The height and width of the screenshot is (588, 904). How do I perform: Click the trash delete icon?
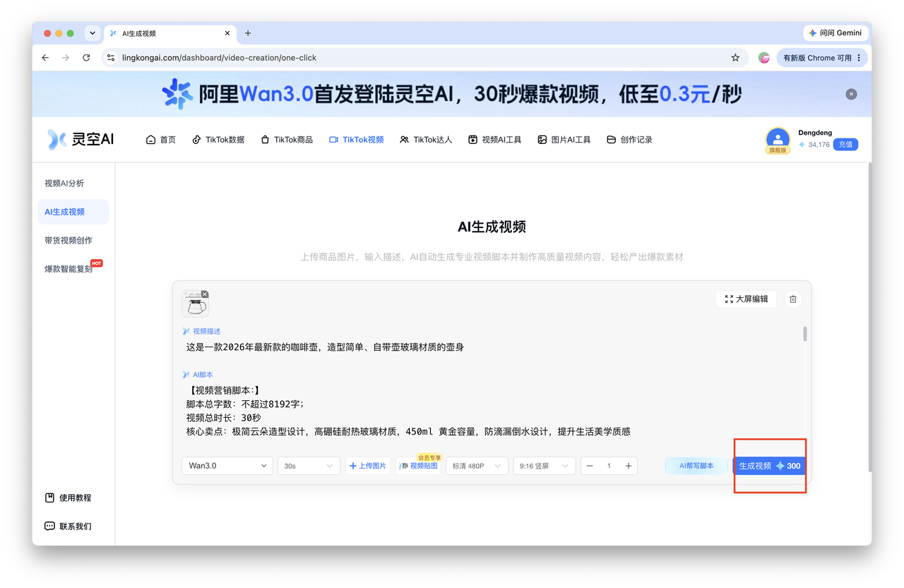pos(793,299)
